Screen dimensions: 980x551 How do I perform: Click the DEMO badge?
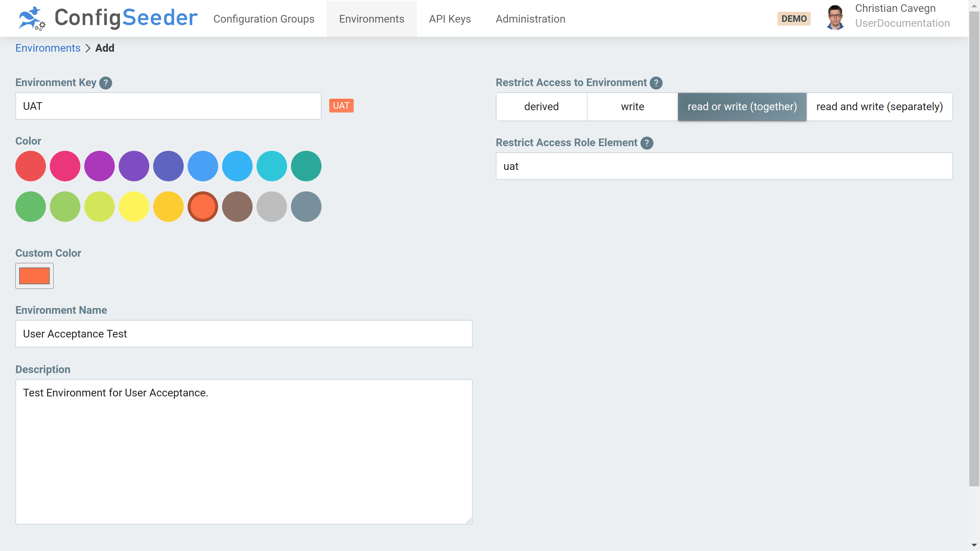click(794, 19)
